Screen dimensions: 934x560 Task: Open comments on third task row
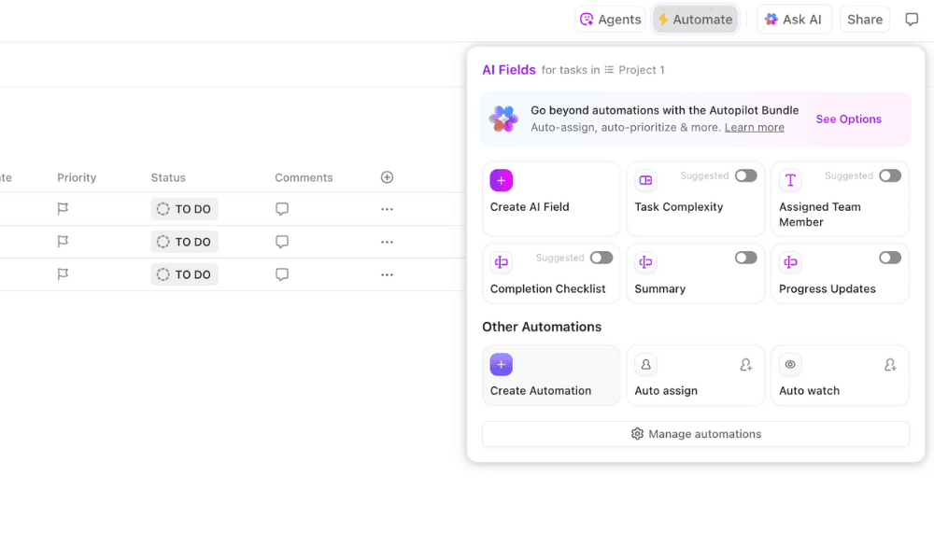pyautogui.click(x=282, y=274)
